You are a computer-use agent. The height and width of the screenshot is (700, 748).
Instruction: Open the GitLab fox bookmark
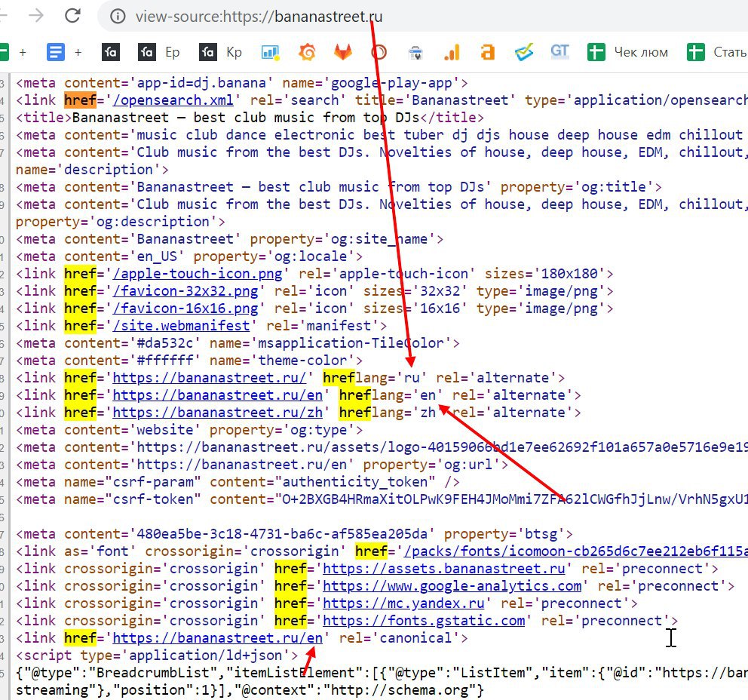point(342,52)
